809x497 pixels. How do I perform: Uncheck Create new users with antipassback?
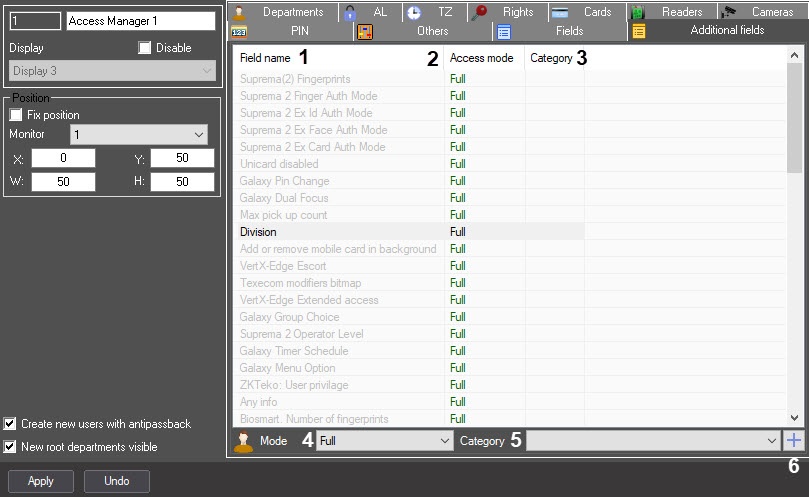(10, 424)
